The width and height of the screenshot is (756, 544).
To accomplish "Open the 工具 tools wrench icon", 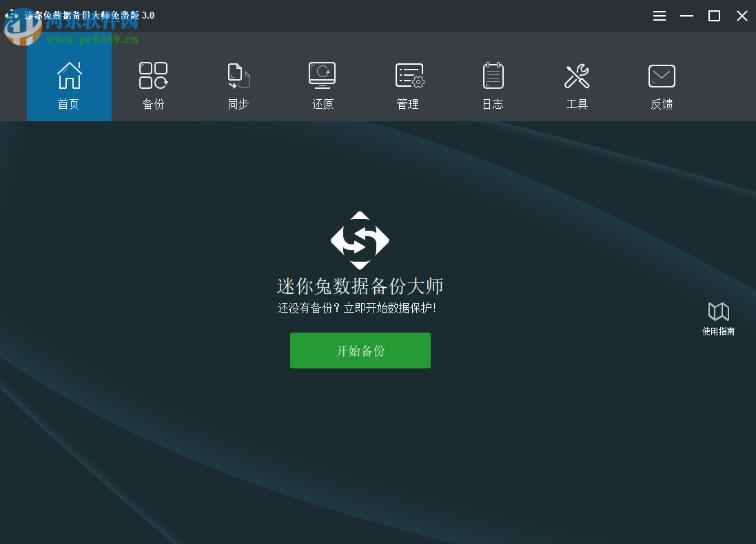I will coord(577,75).
